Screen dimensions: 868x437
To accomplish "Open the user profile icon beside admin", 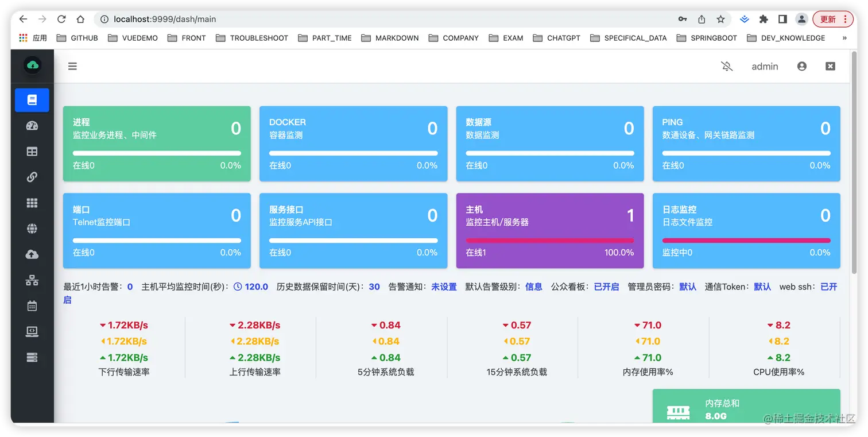I will coord(802,66).
